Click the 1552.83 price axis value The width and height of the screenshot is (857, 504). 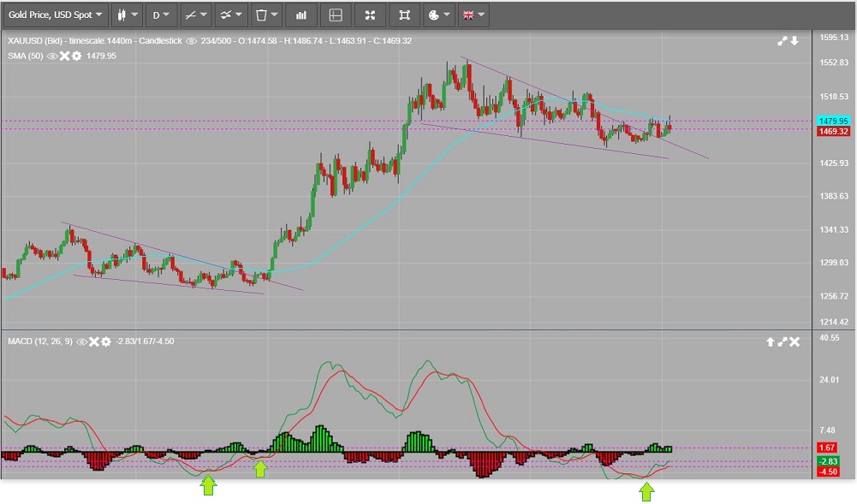point(834,62)
